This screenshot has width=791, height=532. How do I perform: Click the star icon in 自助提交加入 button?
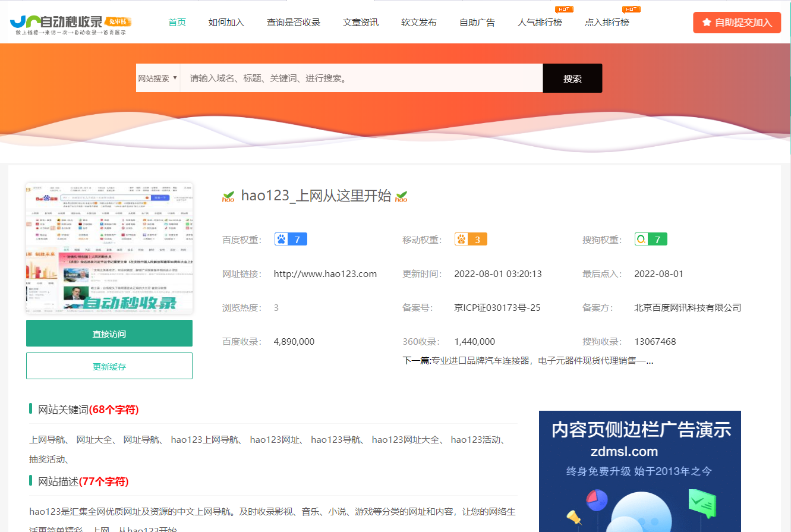(x=707, y=23)
